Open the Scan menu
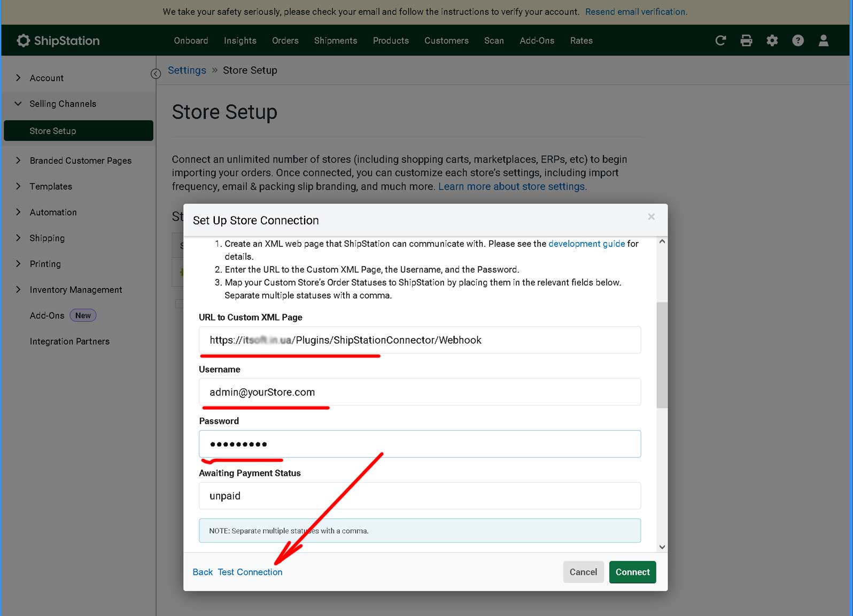Screen dimensions: 853x616 494,41
